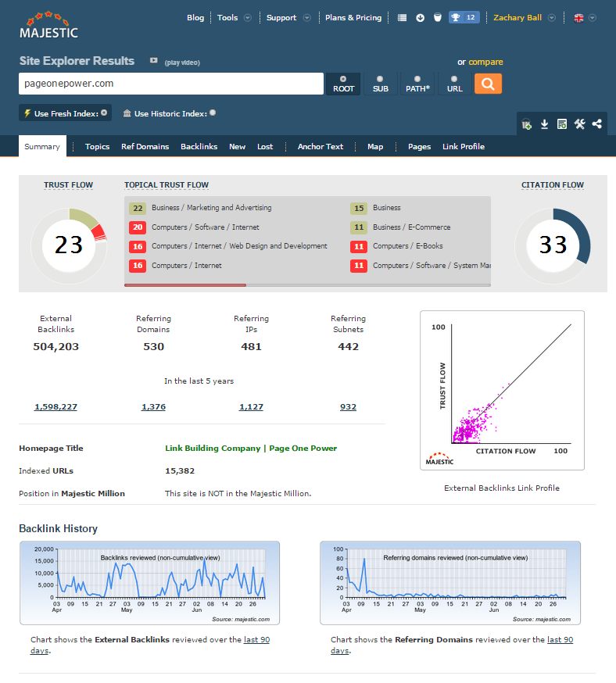This screenshot has height=683, width=616.
Task: Click the Majestic logo under the scatter chart
Action: [439, 459]
